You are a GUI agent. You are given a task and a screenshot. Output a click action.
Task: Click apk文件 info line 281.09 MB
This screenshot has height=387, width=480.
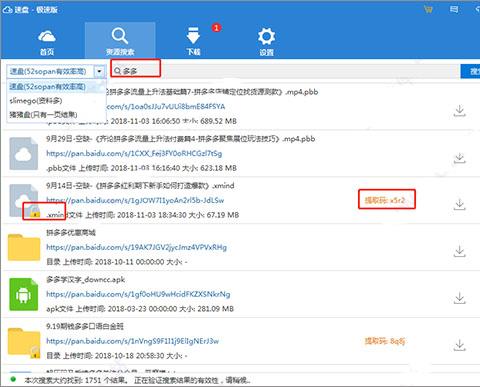[x=140, y=309]
